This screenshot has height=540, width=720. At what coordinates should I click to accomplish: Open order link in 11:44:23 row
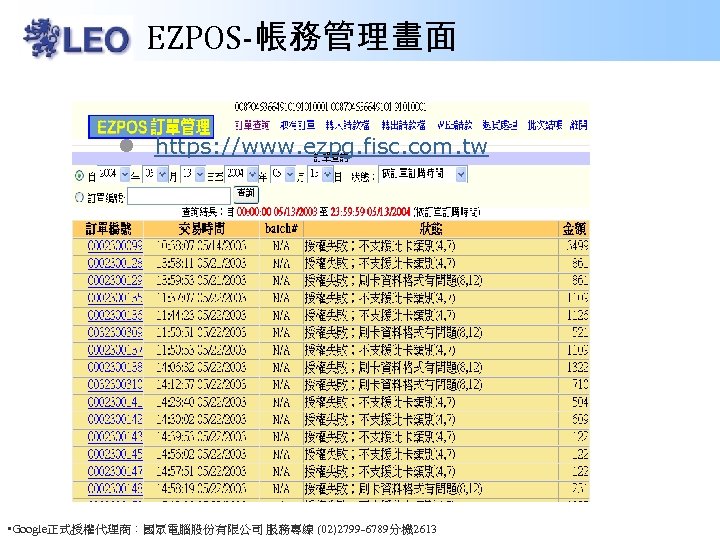pyautogui.click(x=115, y=315)
